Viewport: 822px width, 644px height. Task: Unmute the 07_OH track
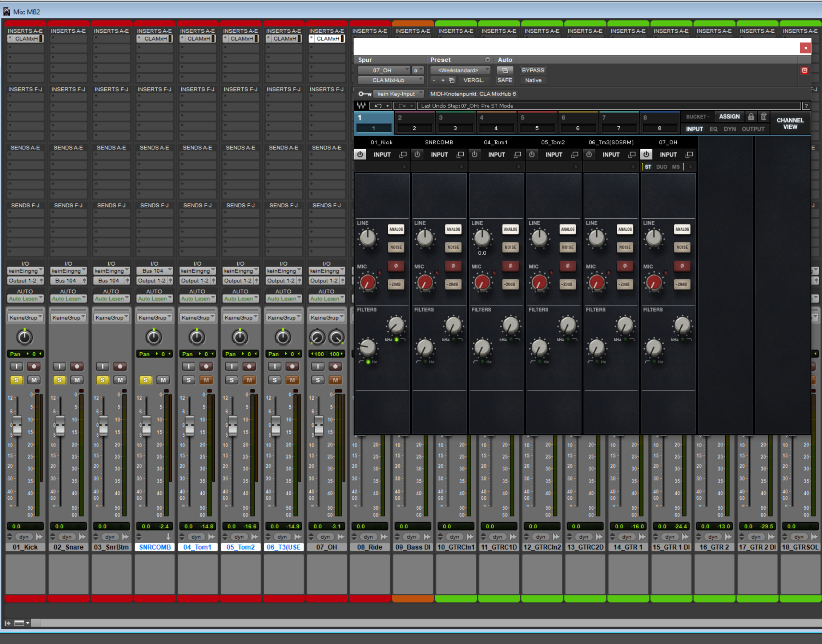pyautogui.click(x=335, y=380)
